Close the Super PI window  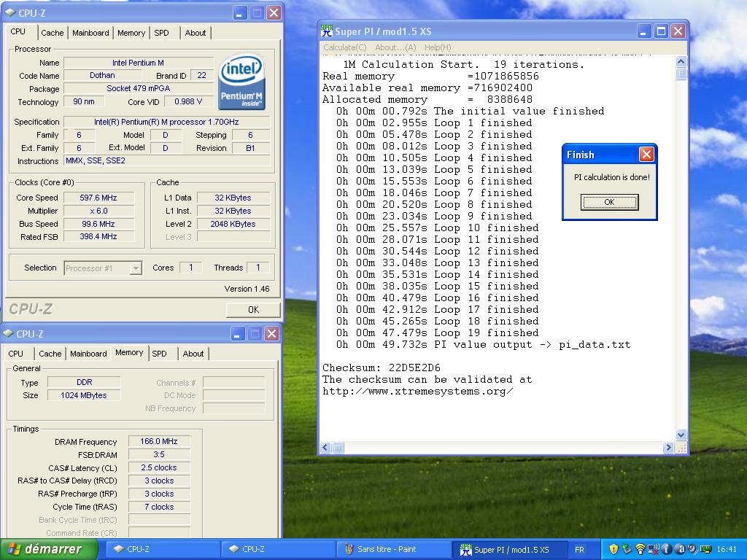(678, 31)
